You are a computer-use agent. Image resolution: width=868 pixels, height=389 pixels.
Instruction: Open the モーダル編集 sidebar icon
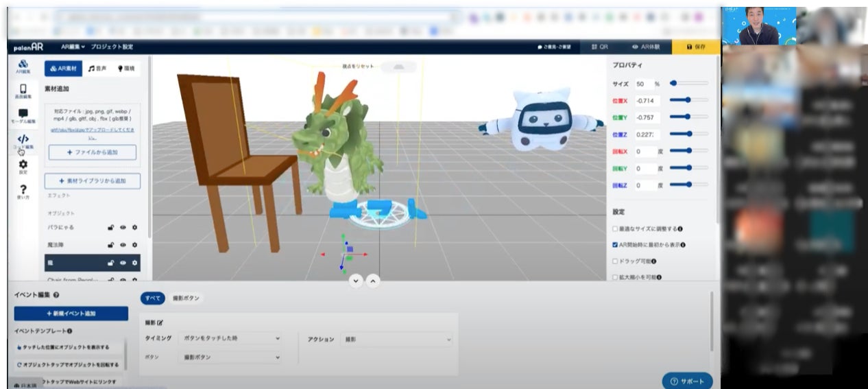[x=23, y=117]
